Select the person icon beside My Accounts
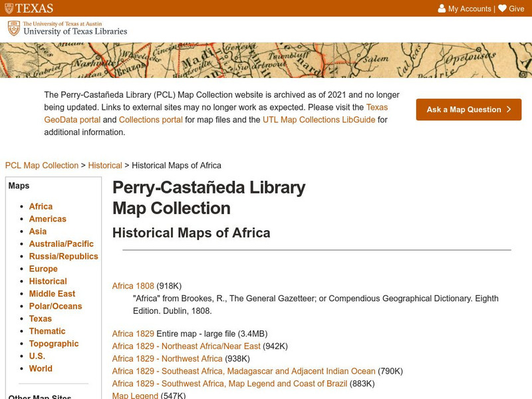532x399 pixels. [442, 9]
